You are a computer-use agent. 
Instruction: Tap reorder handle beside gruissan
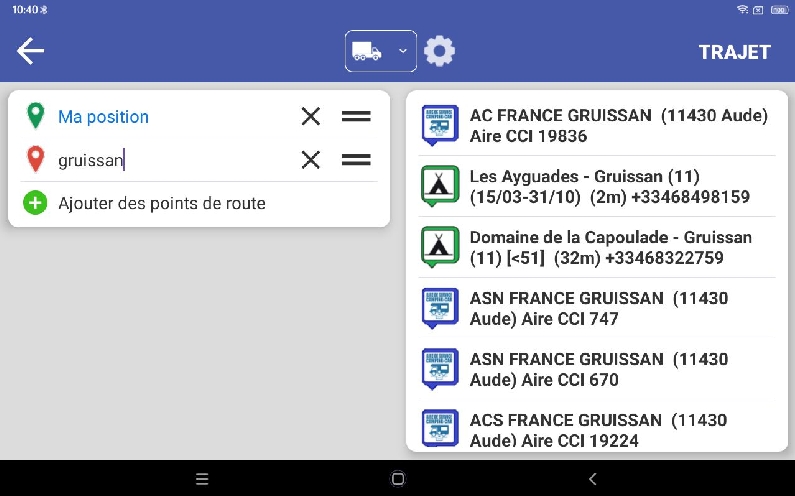coord(356,160)
